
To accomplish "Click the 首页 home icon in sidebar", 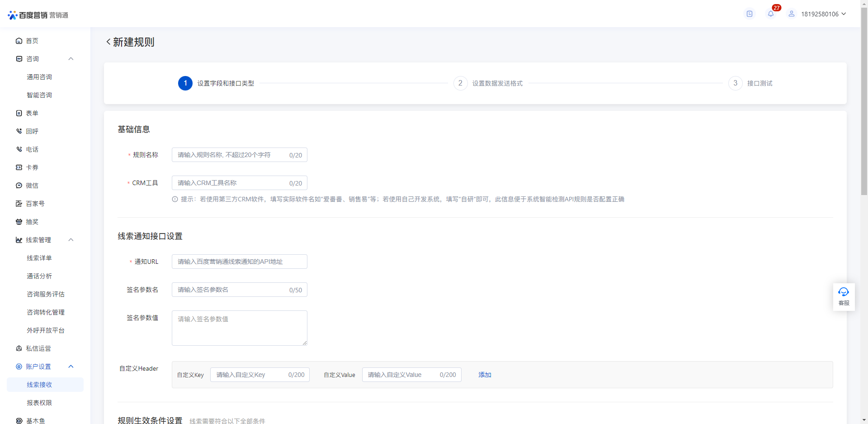I will 19,41.
